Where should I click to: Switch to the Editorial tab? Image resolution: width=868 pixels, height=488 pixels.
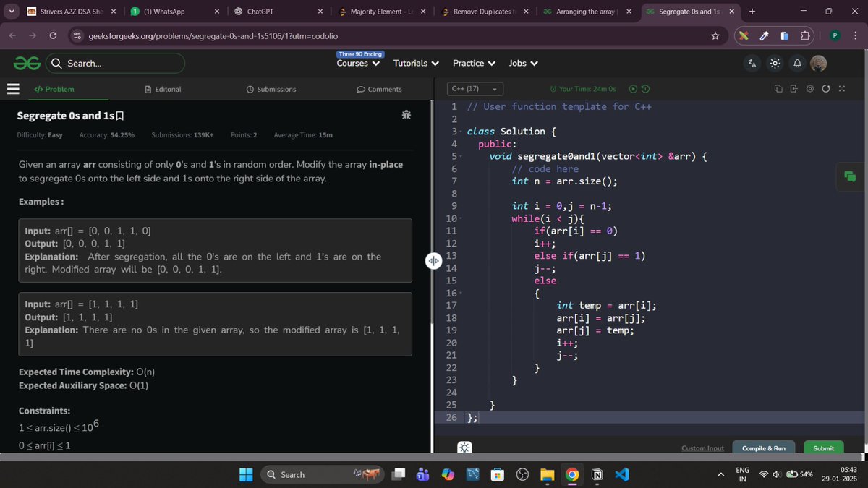164,89
